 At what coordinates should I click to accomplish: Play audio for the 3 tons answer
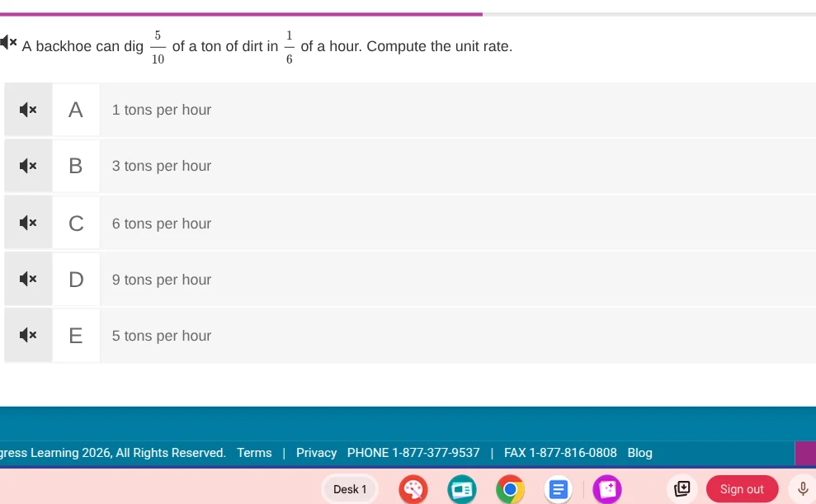pyautogui.click(x=28, y=166)
